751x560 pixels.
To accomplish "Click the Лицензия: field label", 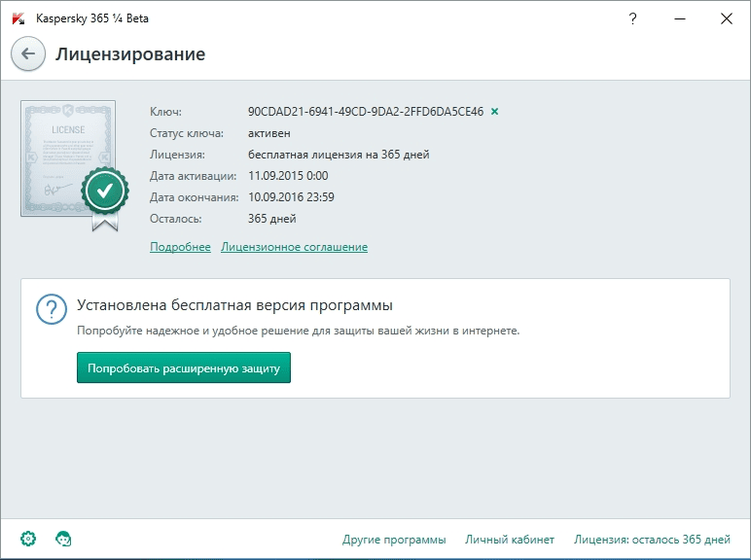I will [x=177, y=155].
